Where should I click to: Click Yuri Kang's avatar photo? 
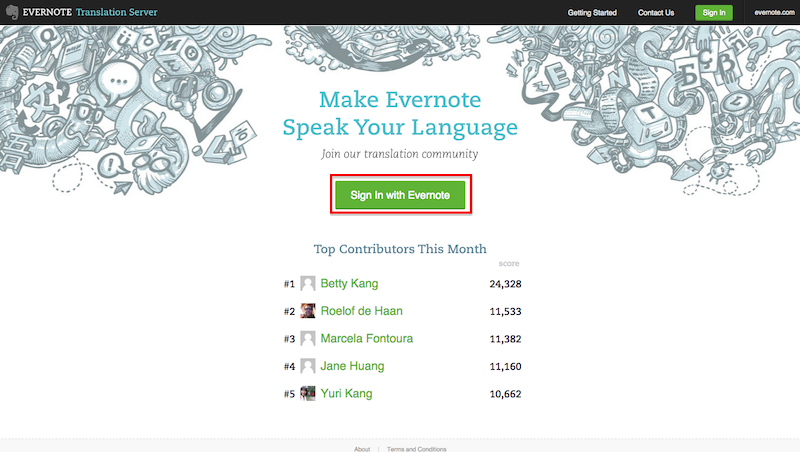tap(308, 394)
